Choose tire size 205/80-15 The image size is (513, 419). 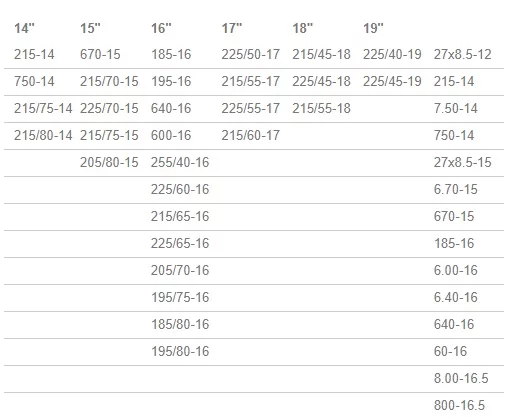(109, 162)
